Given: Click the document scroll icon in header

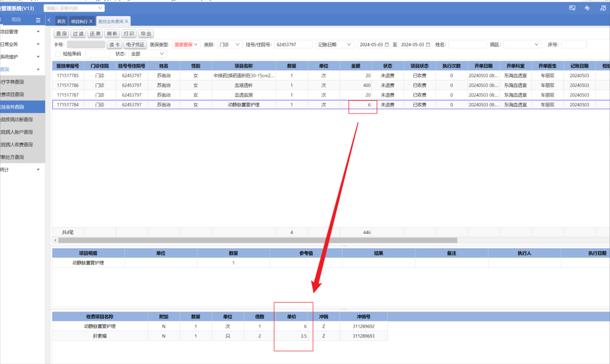Looking at the screenshot, I should pyautogui.click(x=603, y=8).
